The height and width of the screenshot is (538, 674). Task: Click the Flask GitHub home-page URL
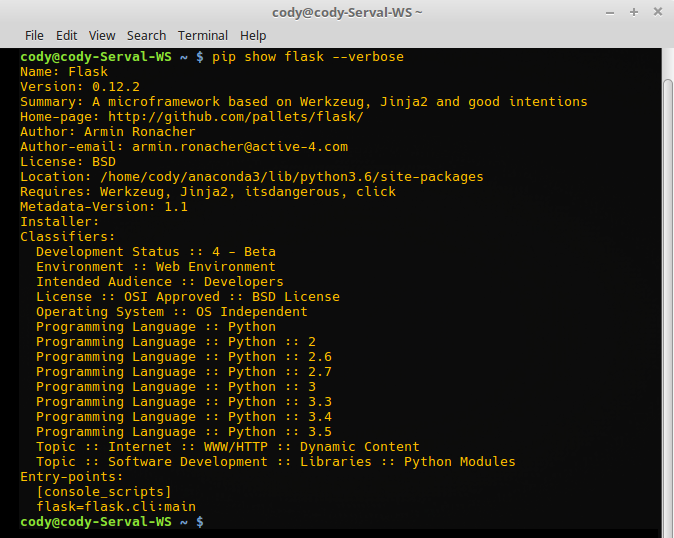click(x=236, y=116)
